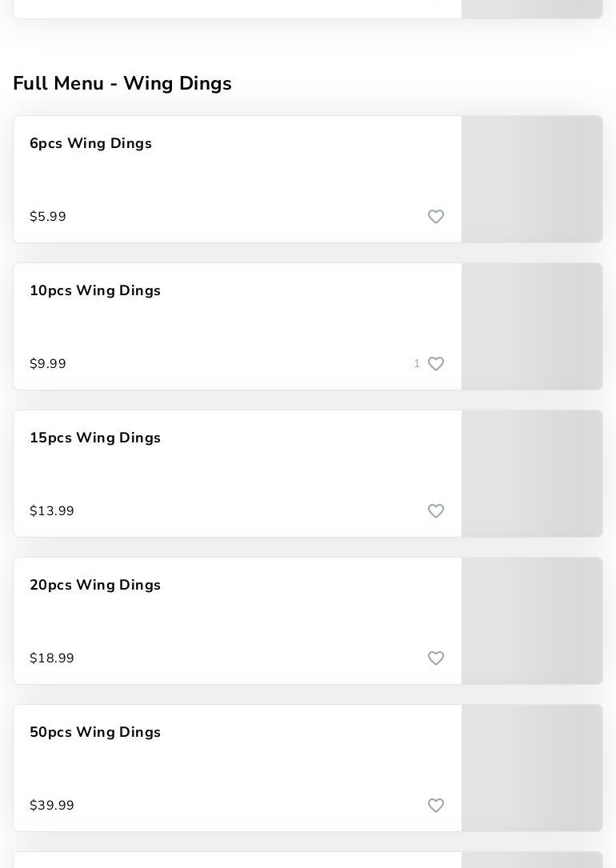Open 15pcs Wing Dings menu item
616x868 pixels.
pos(95,438)
